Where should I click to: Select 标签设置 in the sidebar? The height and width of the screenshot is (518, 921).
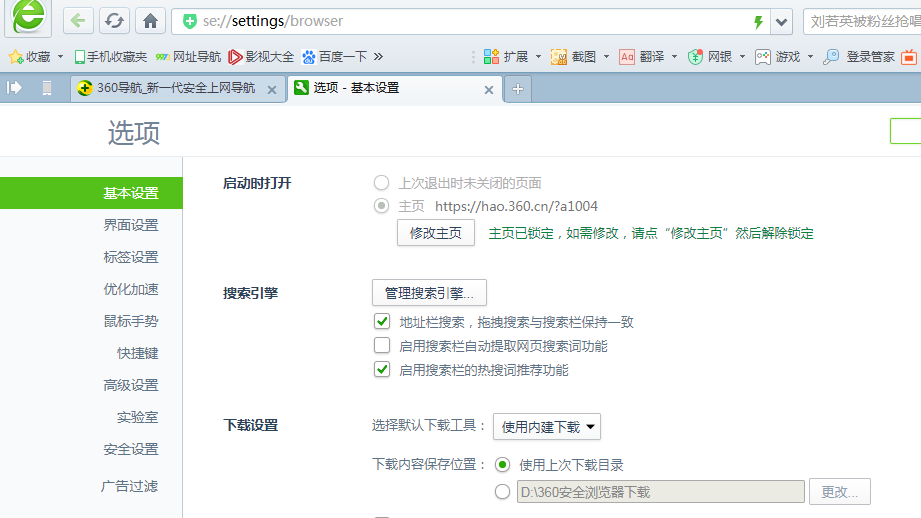click(131, 257)
